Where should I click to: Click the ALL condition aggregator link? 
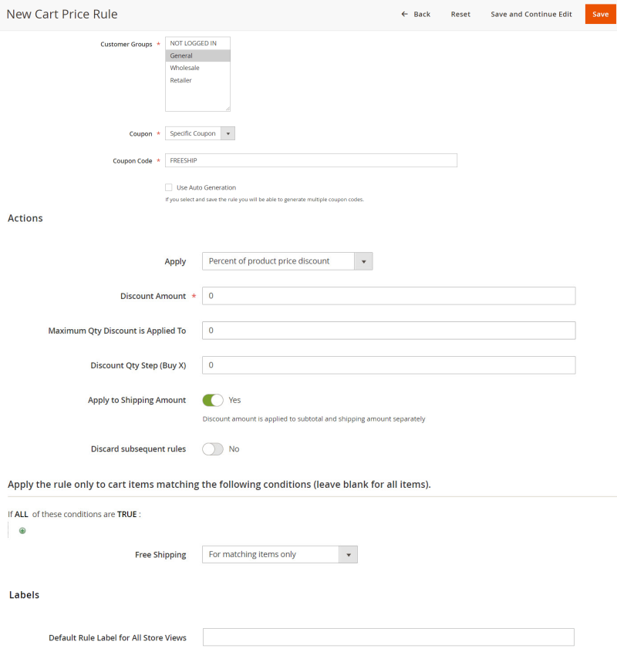coord(22,514)
